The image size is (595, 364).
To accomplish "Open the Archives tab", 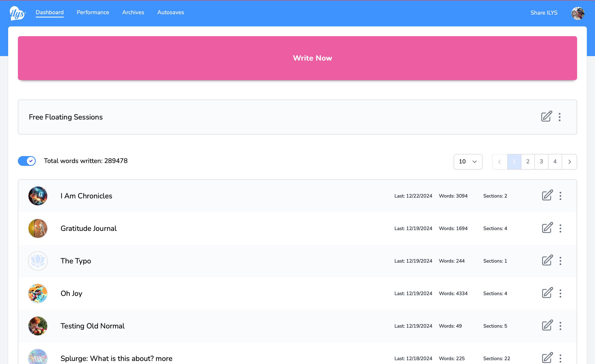I will click(x=133, y=12).
